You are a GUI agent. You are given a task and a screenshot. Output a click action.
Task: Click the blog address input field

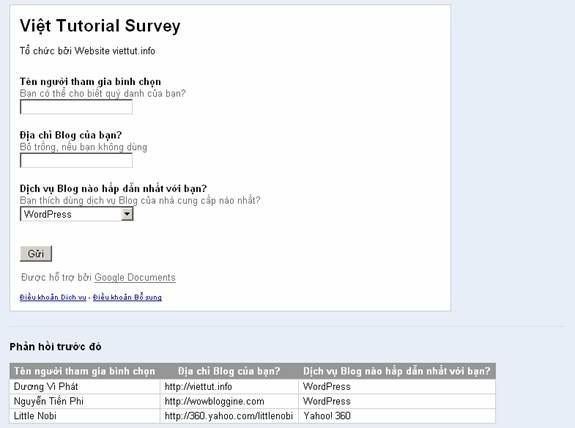point(76,161)
